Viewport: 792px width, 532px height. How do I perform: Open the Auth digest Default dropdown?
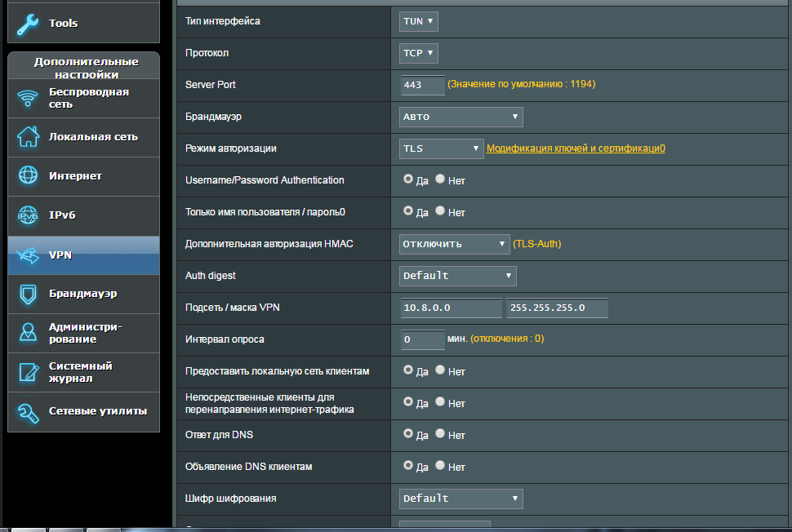tap(457, 276)
